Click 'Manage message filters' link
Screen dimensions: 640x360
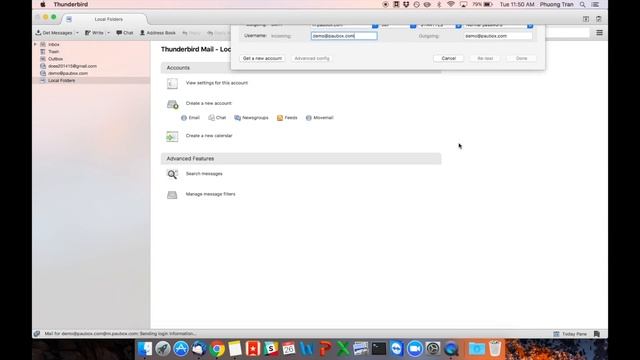click(211, 194)
